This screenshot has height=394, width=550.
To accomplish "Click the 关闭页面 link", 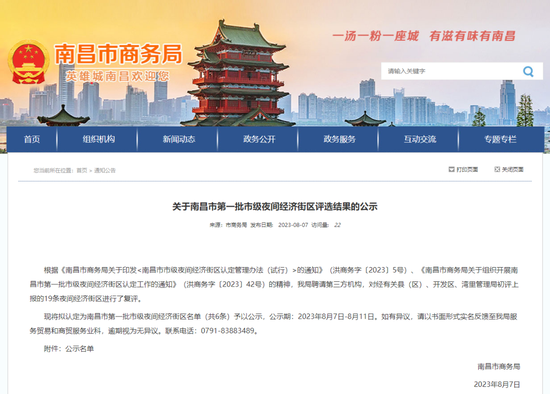I will [512, 169].
